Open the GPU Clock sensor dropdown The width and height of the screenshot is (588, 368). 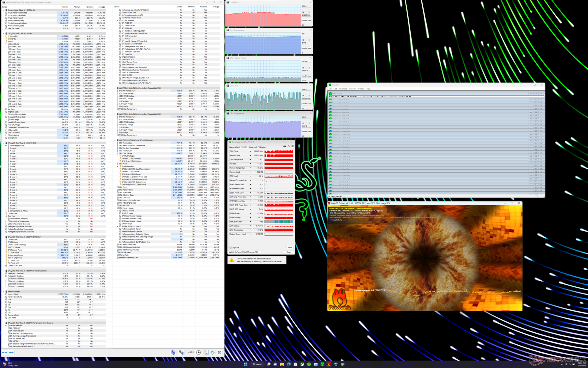point(250,151)
